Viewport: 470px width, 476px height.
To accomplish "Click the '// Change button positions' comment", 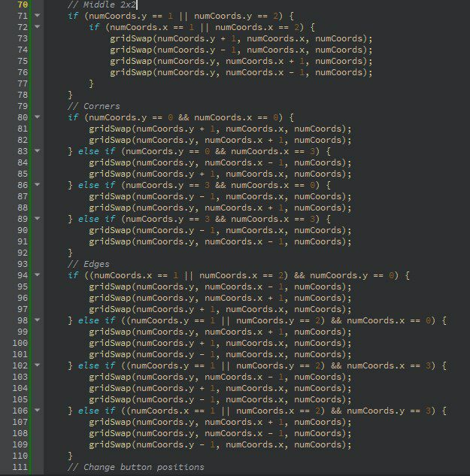I will [136, 467].
